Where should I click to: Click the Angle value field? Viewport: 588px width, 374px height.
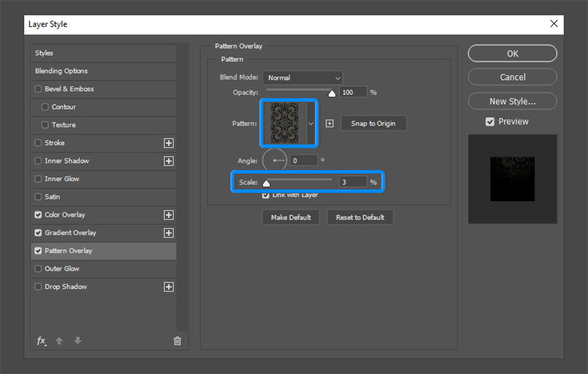304,160
